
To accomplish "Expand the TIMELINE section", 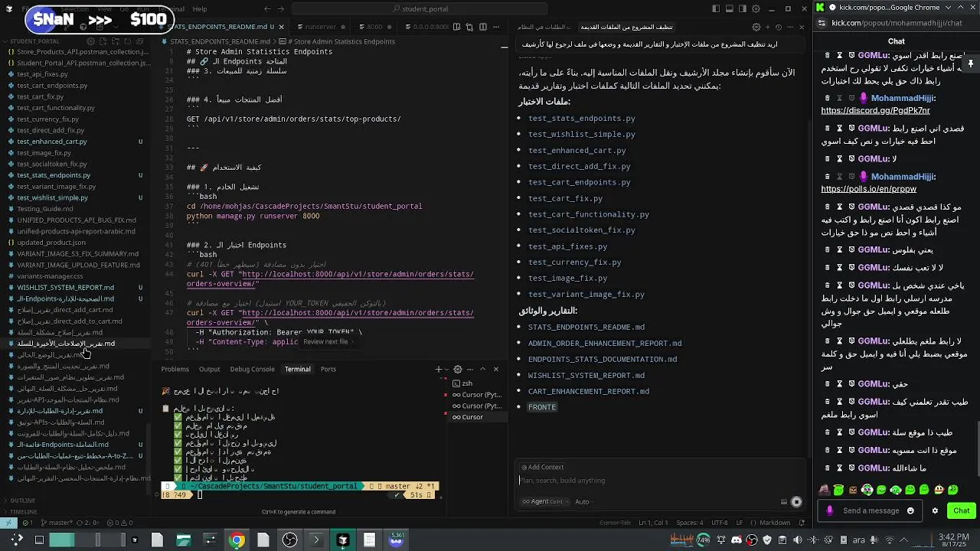I will [x=23, y=511].
